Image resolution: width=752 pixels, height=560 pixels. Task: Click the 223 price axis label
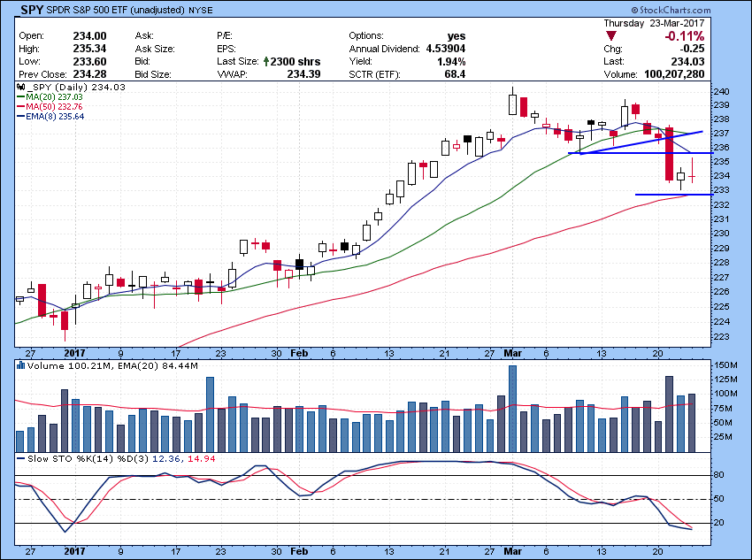(722, 336)
